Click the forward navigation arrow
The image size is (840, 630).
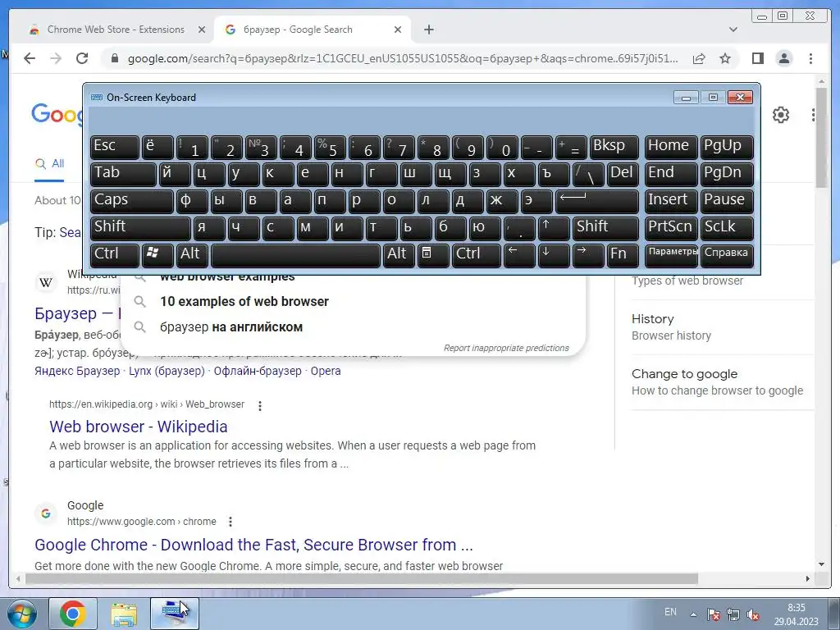click(x=56, y=58)
